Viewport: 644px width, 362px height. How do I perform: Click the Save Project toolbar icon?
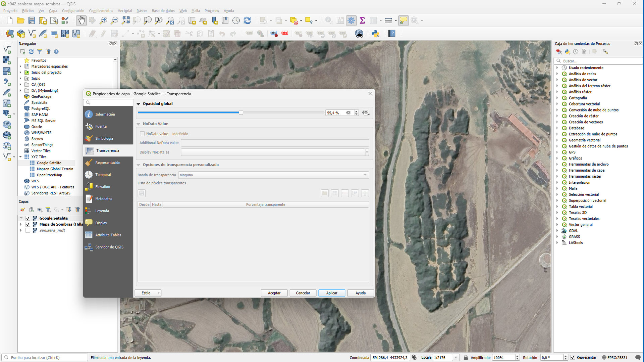click(x=32, y=20)
